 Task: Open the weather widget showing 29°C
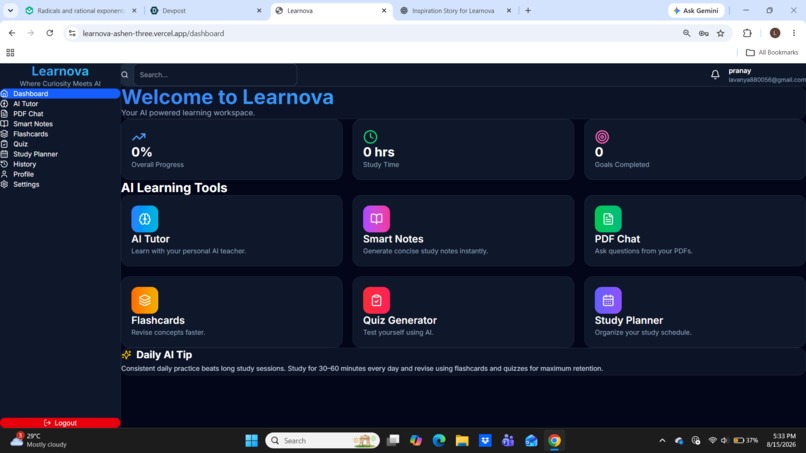[39, 440]
